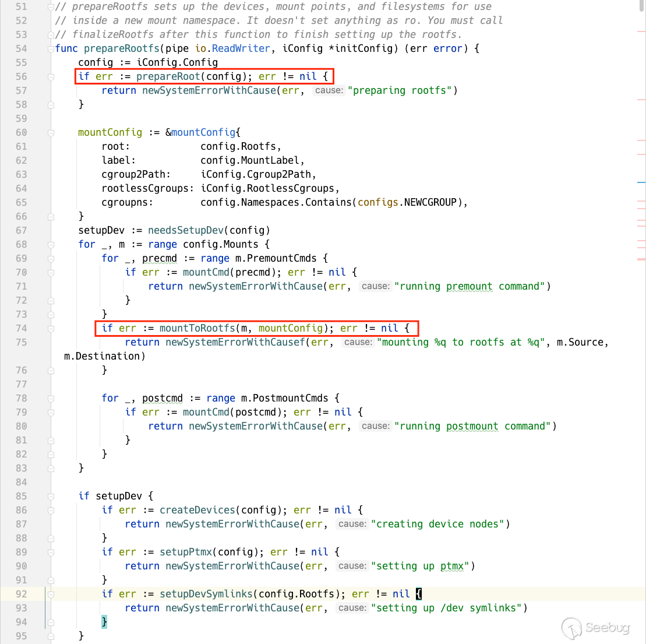Collapse the for loop fold marker at line 68

tap(51, 245)
